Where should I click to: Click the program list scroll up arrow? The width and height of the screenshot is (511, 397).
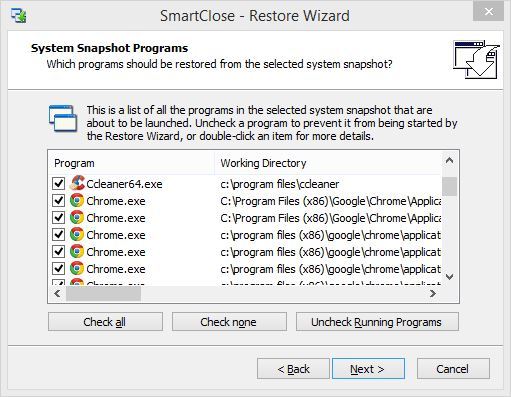pos(449,161)
